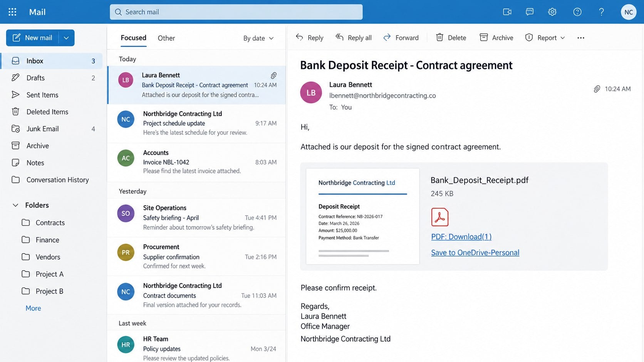Open the By date sort dropdown
Screen dimensions: 644x362
[258, 38]
